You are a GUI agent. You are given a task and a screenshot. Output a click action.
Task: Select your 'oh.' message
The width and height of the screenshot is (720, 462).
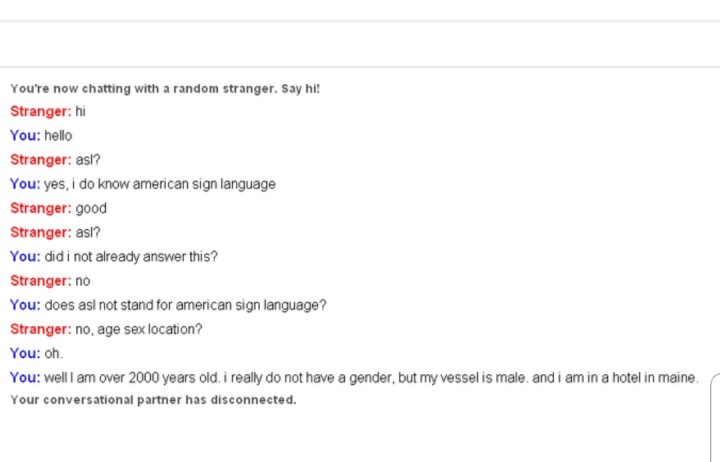coord(53,354)
